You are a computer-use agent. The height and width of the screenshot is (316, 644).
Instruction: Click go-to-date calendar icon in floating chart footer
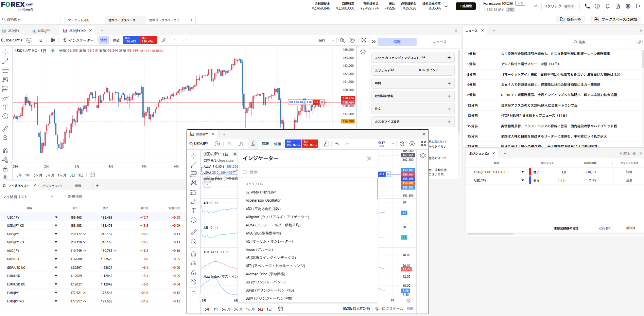[x=280, y=309]
